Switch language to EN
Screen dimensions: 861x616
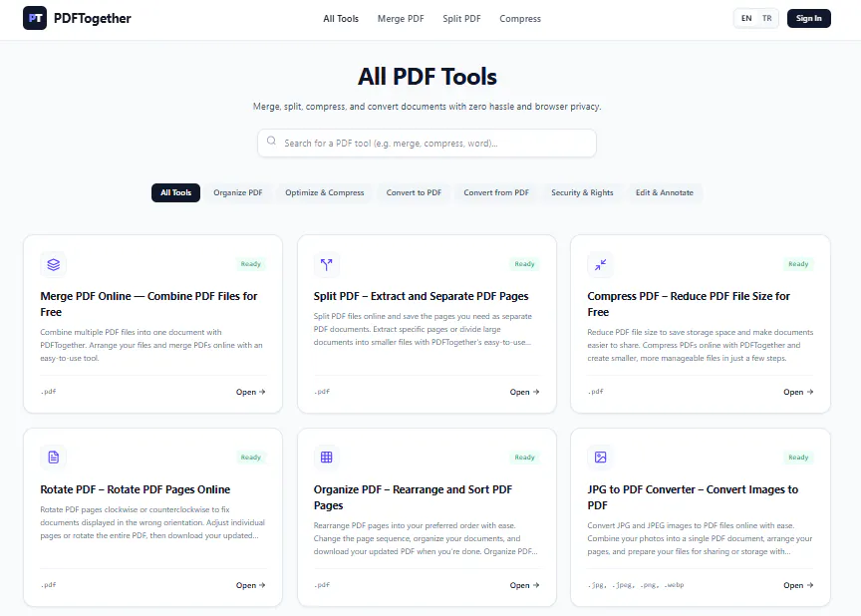746,18
